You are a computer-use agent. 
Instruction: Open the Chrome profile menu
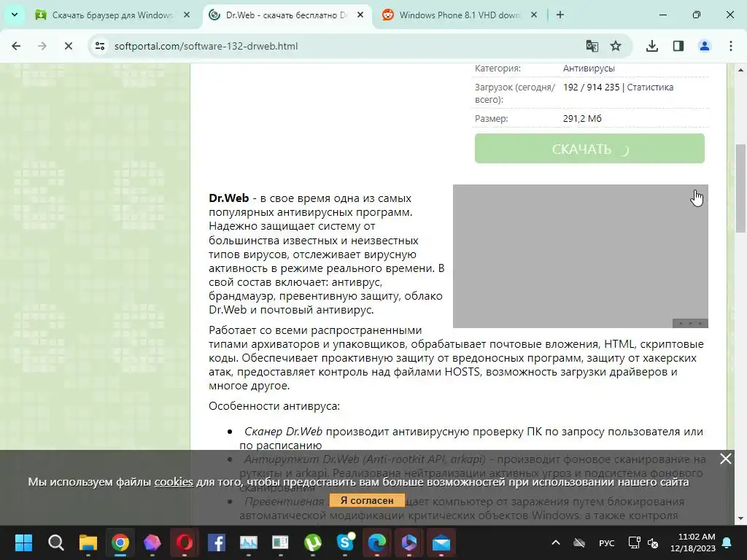(705, 46)
